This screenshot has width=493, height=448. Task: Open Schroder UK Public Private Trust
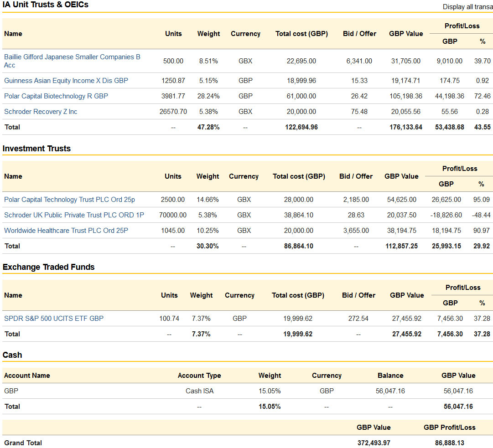[74, 215]
